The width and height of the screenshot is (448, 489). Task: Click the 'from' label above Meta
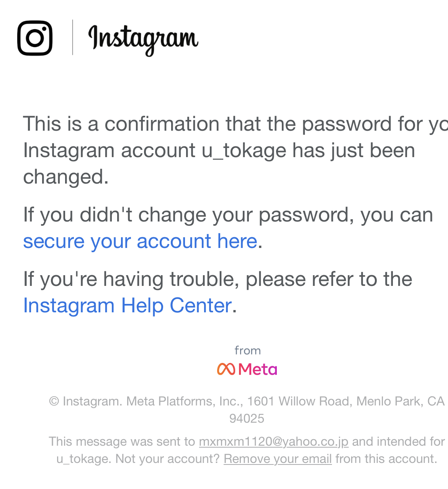pyautogui.click(x=247, y=350)
